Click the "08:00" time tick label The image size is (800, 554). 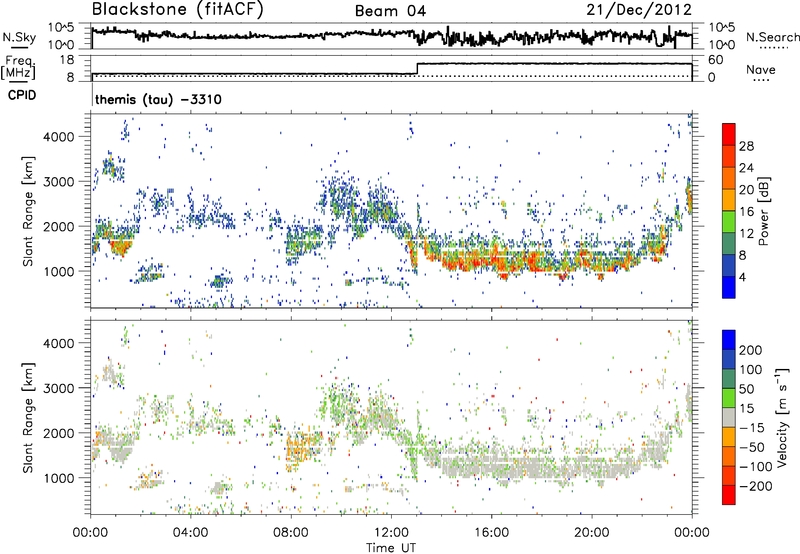click(291, 533)
